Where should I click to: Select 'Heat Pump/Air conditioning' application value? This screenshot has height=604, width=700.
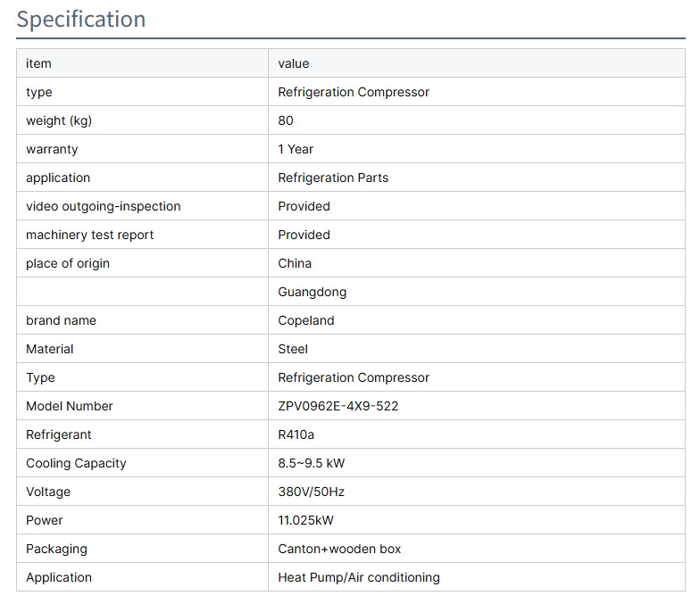(358, 577)
